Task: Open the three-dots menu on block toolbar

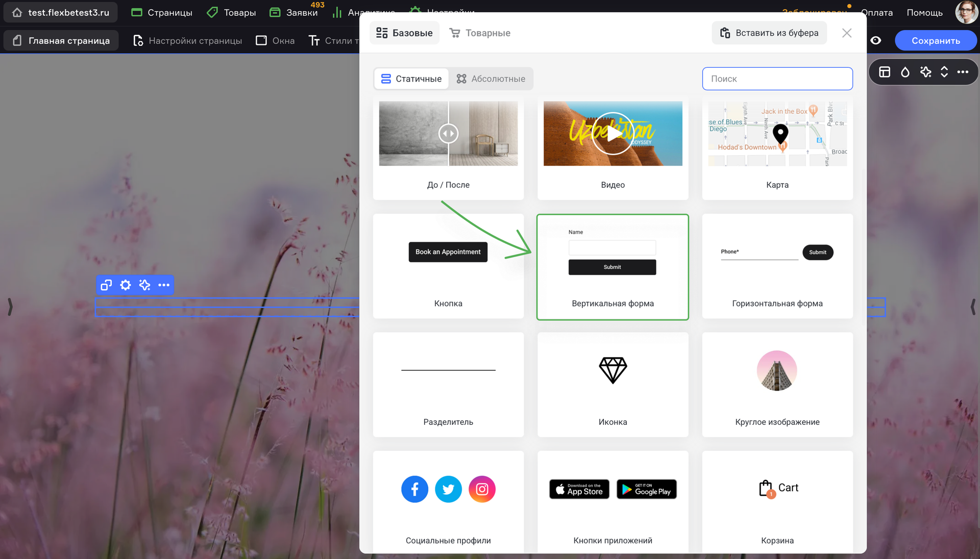Action: coord(164,285)
